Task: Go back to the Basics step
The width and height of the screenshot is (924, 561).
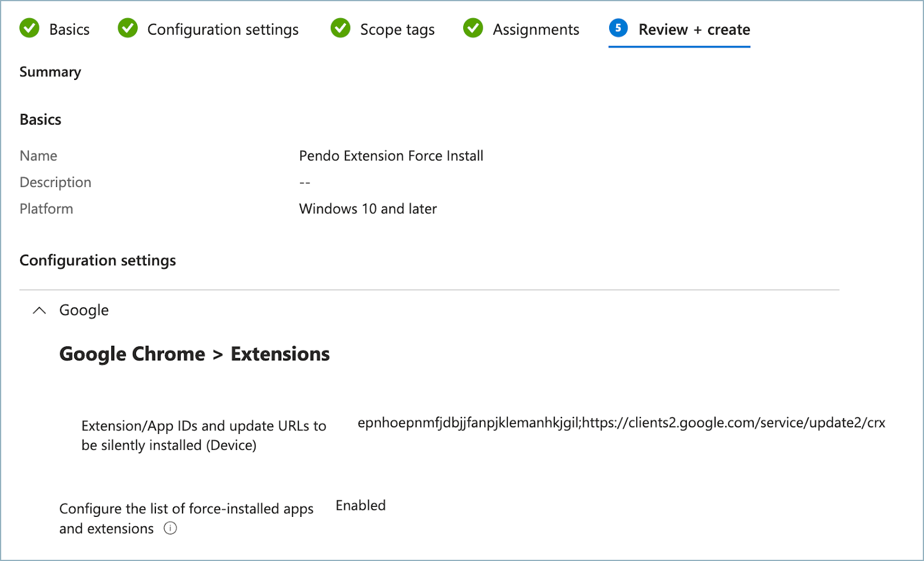Action: [x=69, y=29]
